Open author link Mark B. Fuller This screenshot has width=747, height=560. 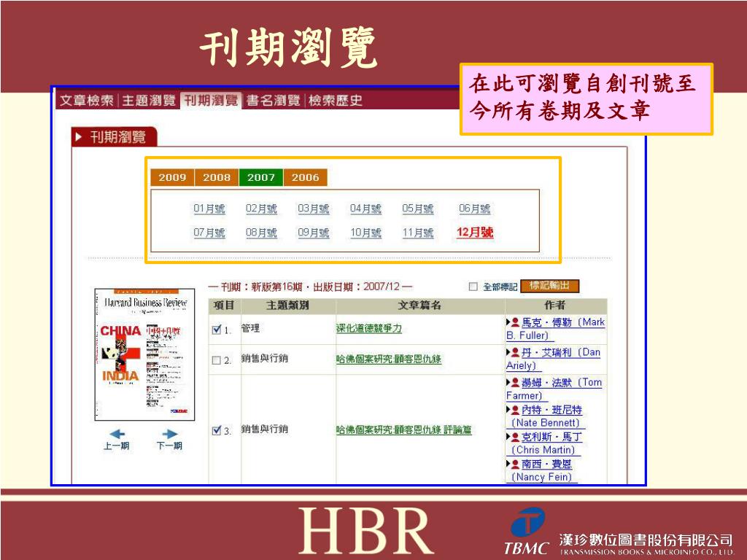click(555, 329)
